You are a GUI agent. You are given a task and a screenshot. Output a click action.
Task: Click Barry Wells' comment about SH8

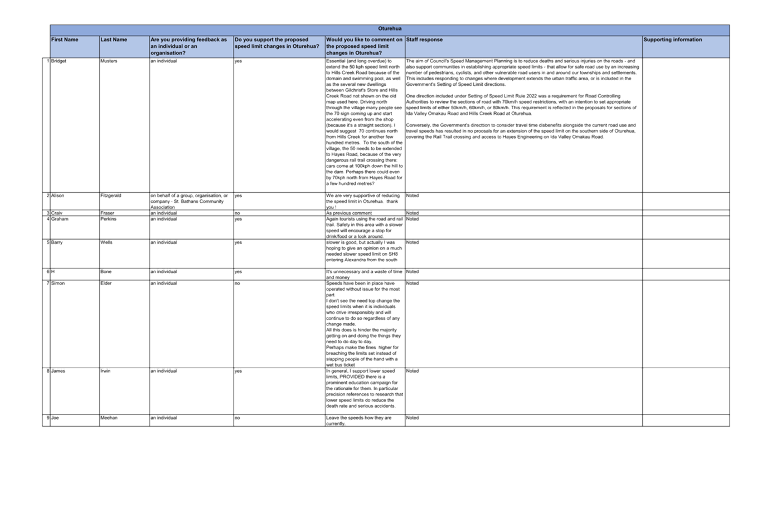coord(363,251)
